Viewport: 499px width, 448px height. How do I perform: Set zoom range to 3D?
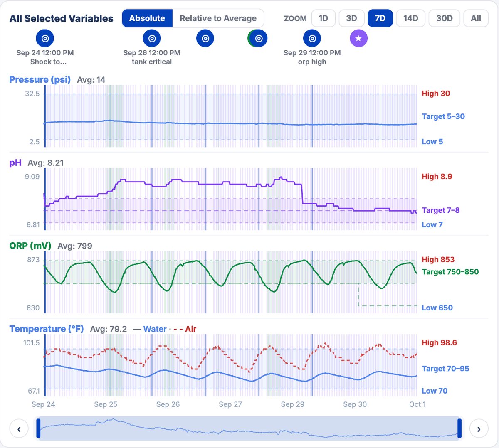coord(351,18)
